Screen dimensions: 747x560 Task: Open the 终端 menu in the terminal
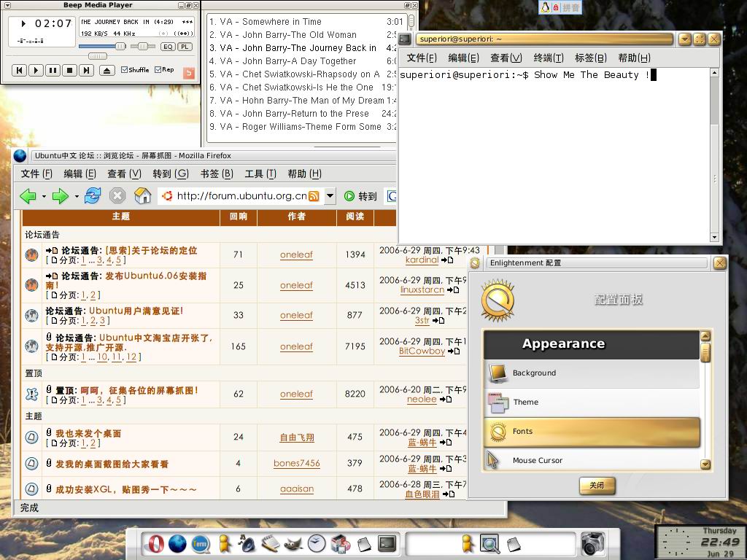coord(549,58)
